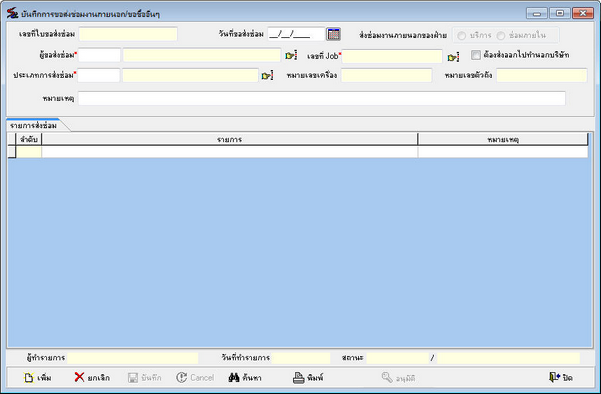Click the grid row selector for first row
This screenshot has height=394, width=601.
12,152
